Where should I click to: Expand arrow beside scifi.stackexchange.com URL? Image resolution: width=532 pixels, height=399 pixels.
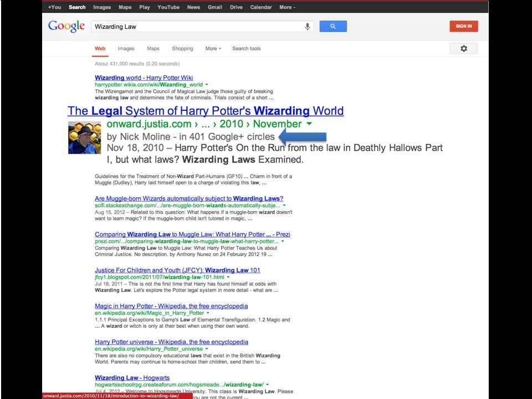click(284, 205)
